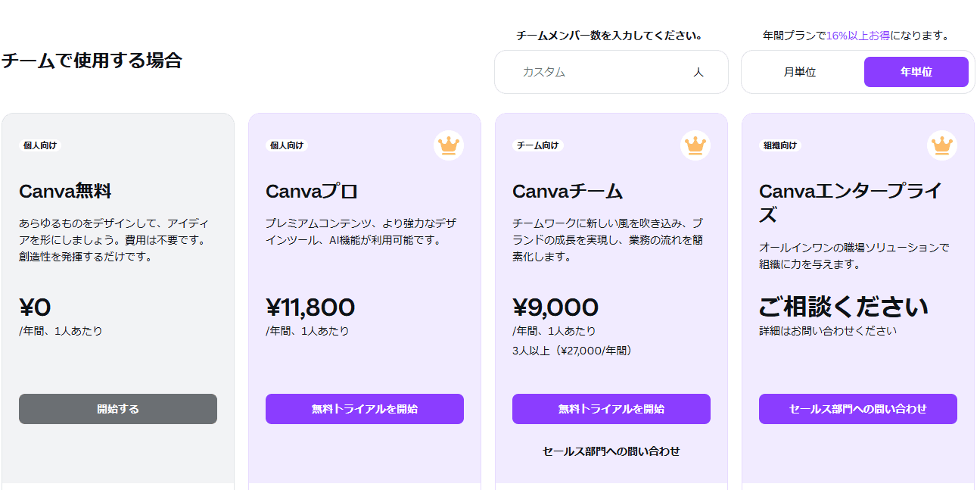Click the 個人向け badge on Canvaプロ card

(x=287, y=145)
